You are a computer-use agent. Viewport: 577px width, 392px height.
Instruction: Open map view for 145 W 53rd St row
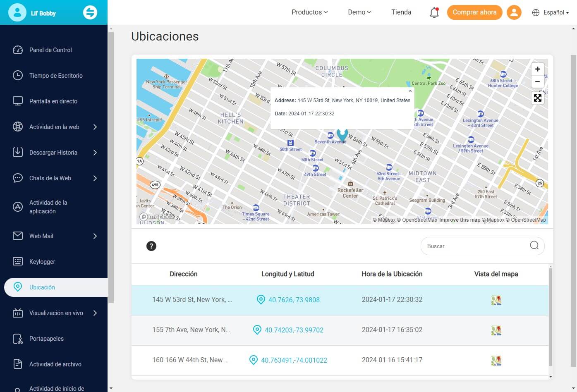point(496,300)
